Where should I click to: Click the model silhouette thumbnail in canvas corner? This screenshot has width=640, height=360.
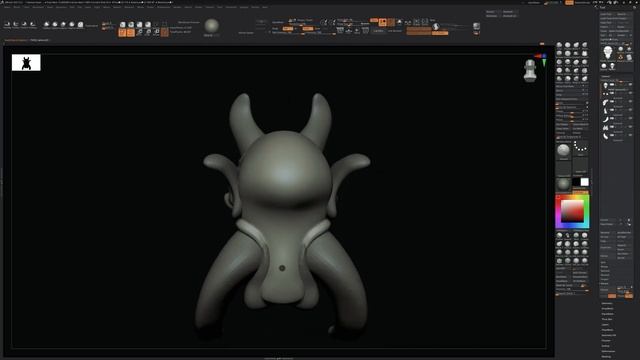[x=26, y=62]
